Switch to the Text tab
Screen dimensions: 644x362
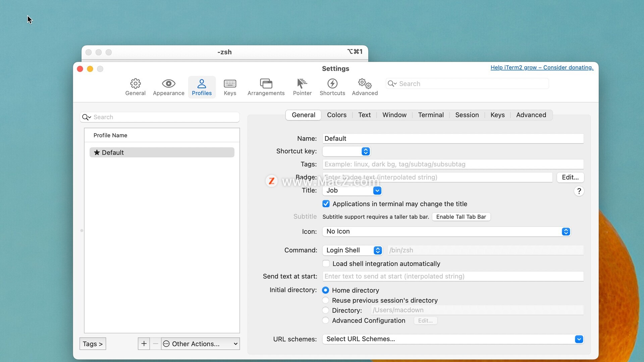(x=364, y=115)
